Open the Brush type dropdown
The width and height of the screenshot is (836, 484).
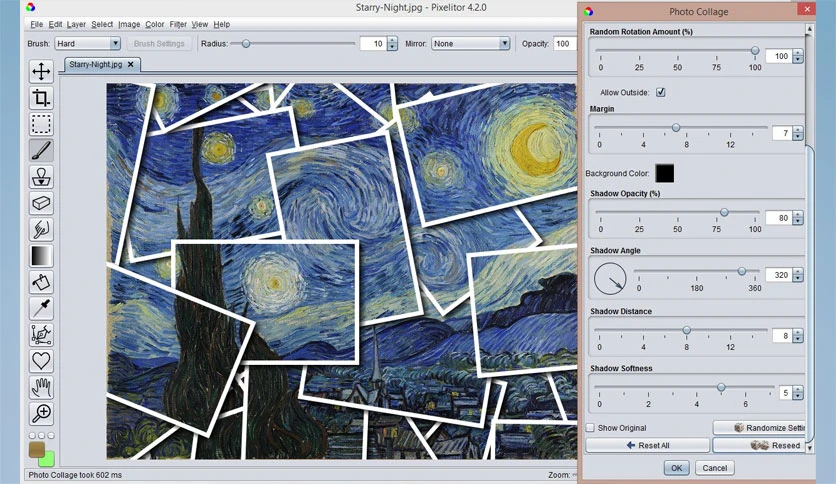tap(87, 44)
